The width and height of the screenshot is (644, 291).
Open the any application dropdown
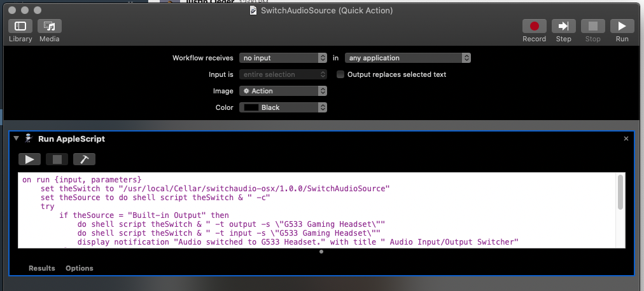[408, 58]
